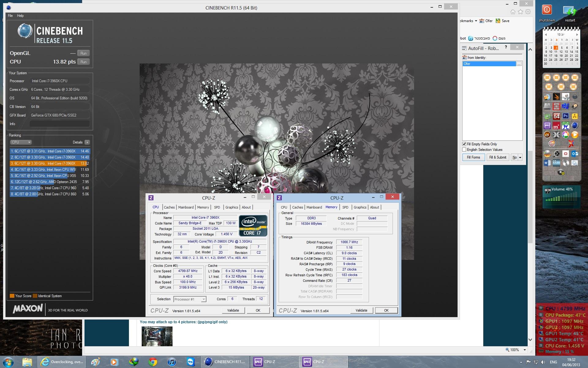Click the Ofer identity toolbar button
Image resolution: width=588 pixels, height=368 pixels.
coord(486,21)
